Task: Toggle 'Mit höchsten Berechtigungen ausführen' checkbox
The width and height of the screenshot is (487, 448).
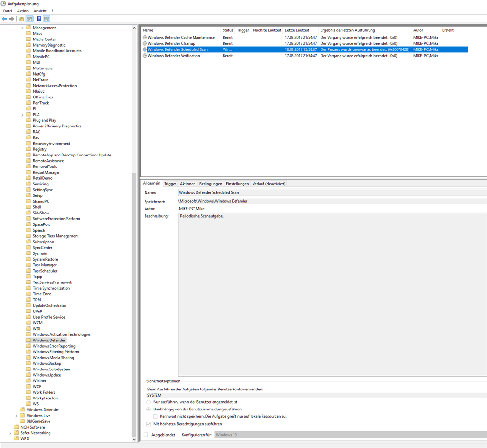Action: pyautogui.click(x=149, y=424)
